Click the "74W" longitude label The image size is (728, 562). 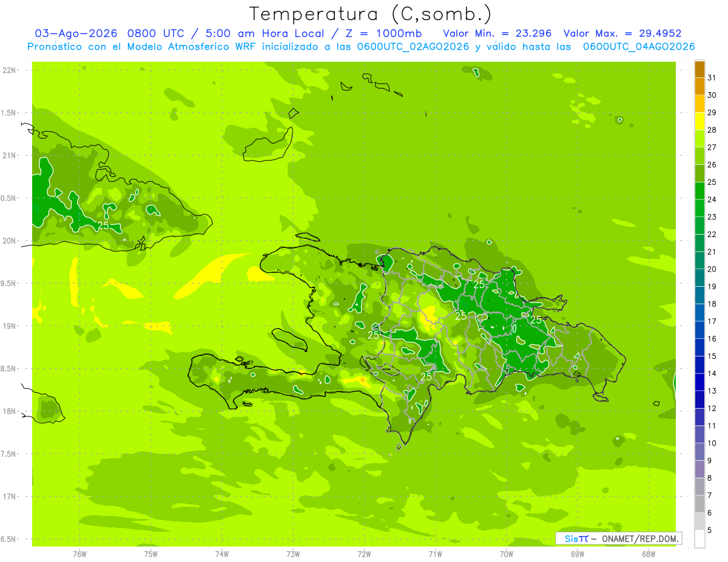[x=222, y=554]
